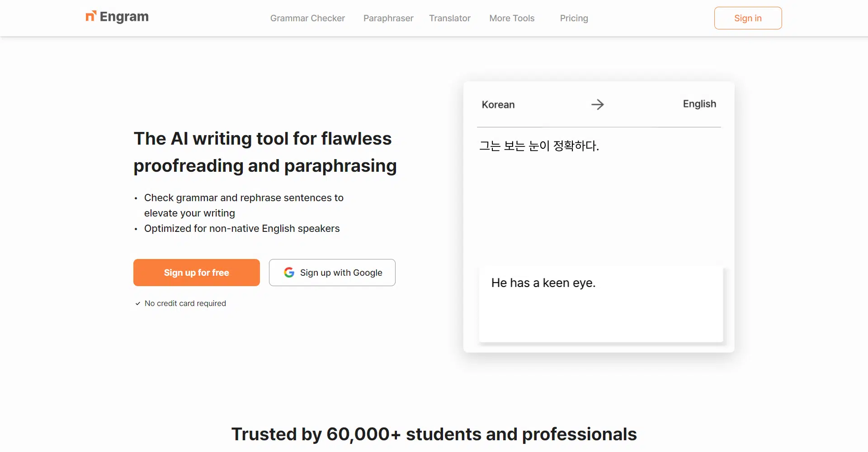Screen dimensions: 868x452
Task: Select the Korean source language label
Action: 498,104
